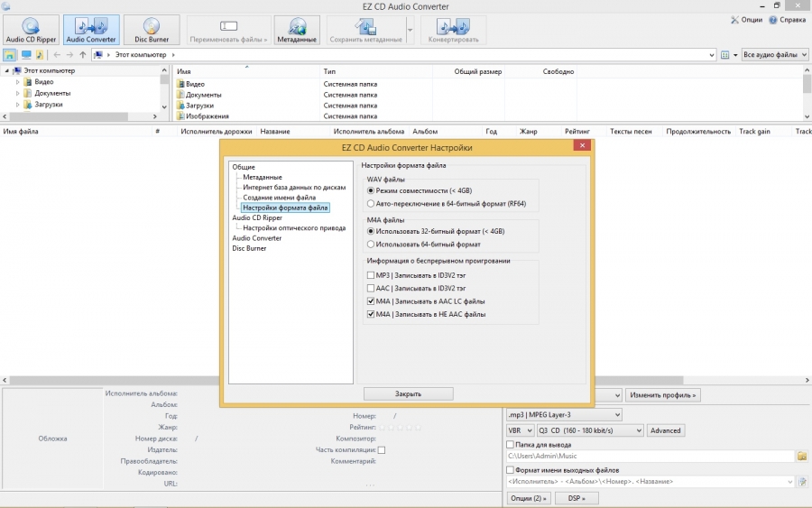Click the up-arrow navigation icon
This screenshot has width=812, height=508.
83,55
